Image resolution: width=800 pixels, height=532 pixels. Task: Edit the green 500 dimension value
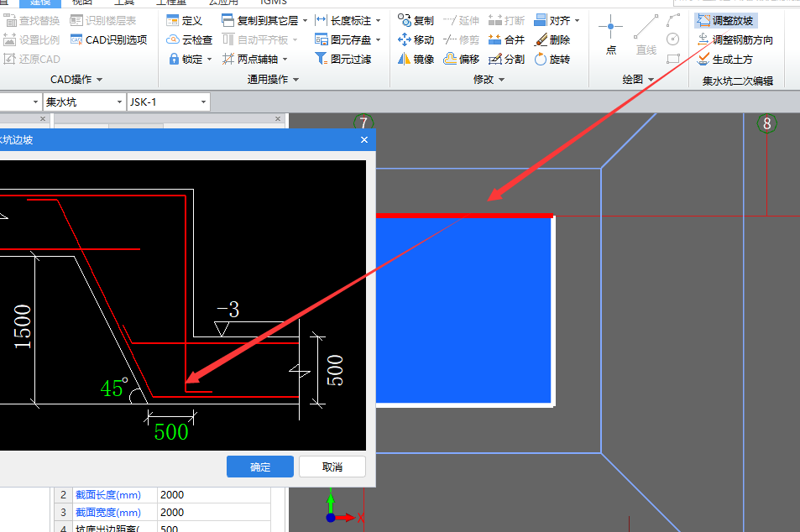(171, 432)
